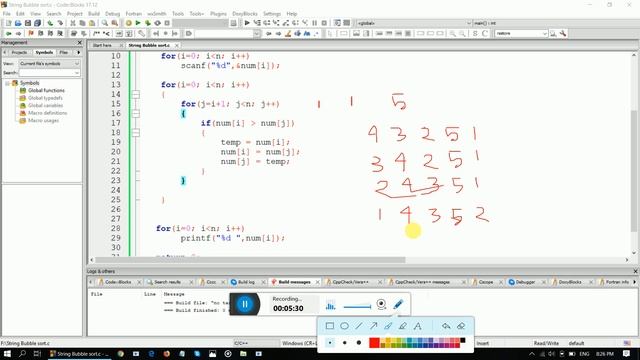640x360 pixels.
Task: Open the Help menu
Action: click(x=292, y=14)
